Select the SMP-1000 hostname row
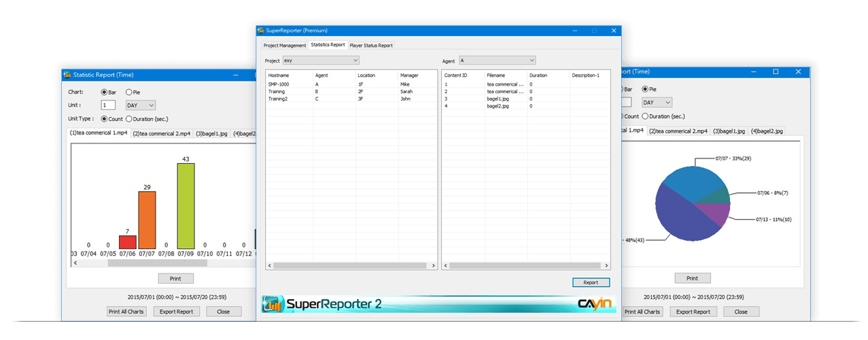The image size is (868, 340). click(351, 84)
